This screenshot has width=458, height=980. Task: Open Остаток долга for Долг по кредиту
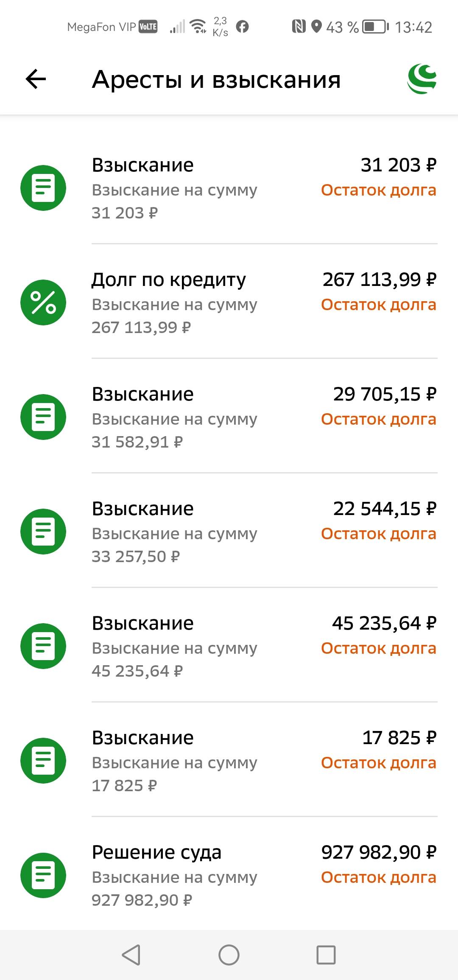pos(379,305)
